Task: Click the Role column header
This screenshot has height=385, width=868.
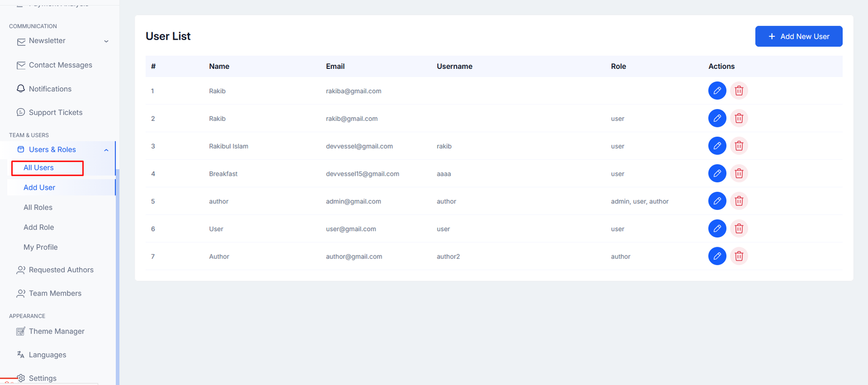Action: 618,66
